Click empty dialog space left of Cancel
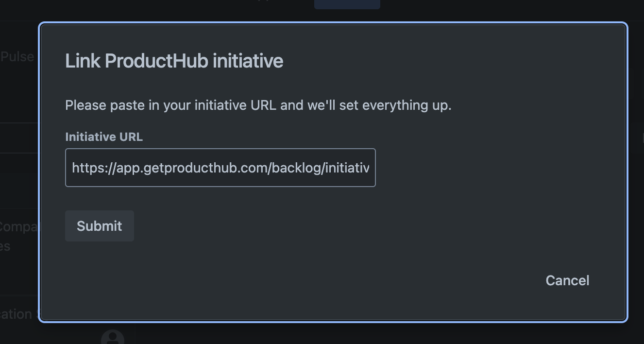The width and height of the screenshot is (644, 344). (x=340, y=280)
